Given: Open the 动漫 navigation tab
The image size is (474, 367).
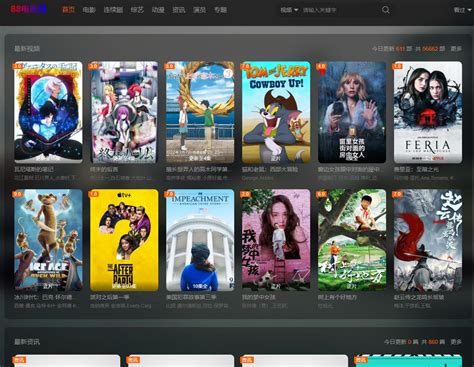Looking at the screenshot, I should [x=158, y=10].
